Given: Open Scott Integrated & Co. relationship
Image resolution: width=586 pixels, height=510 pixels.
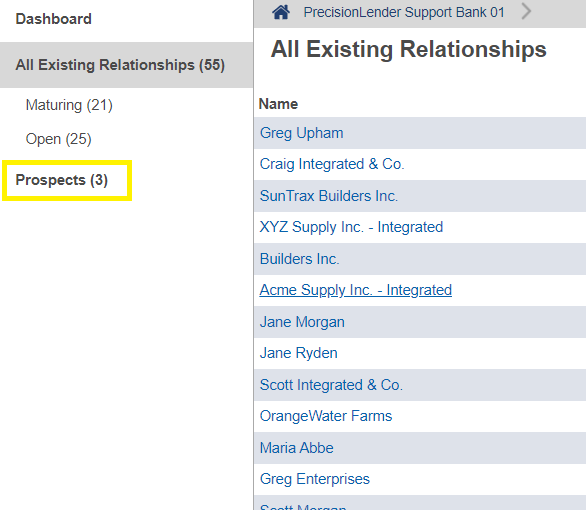Looking at the screenshot, I should pos(331,385).
